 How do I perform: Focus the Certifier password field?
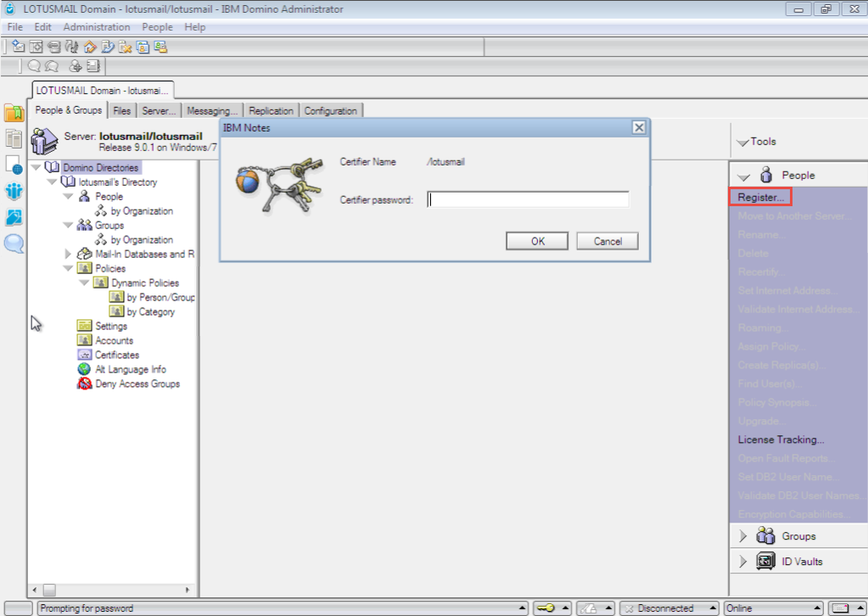coord(528,199)
